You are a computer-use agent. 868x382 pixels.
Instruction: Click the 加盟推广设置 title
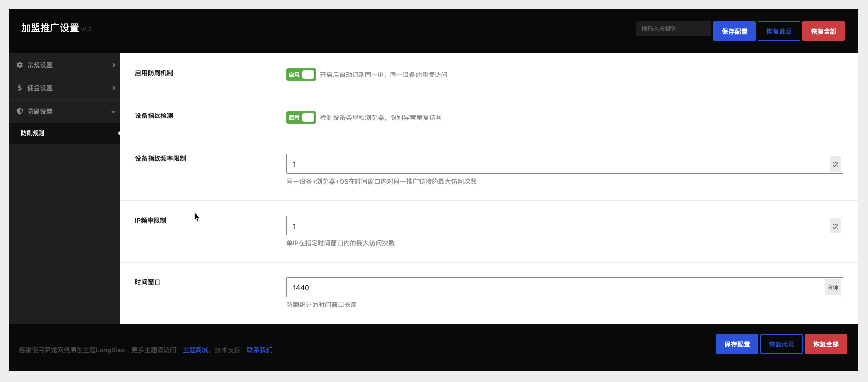[50, 28]
